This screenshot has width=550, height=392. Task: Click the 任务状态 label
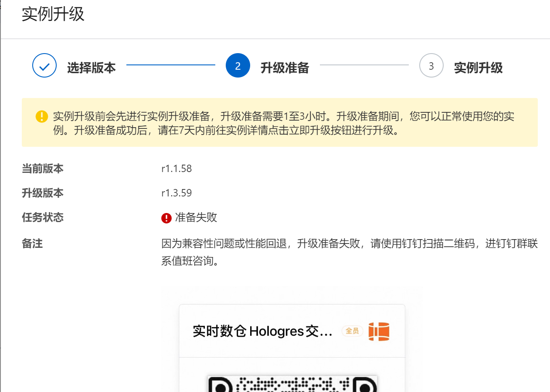coord(43,217)
